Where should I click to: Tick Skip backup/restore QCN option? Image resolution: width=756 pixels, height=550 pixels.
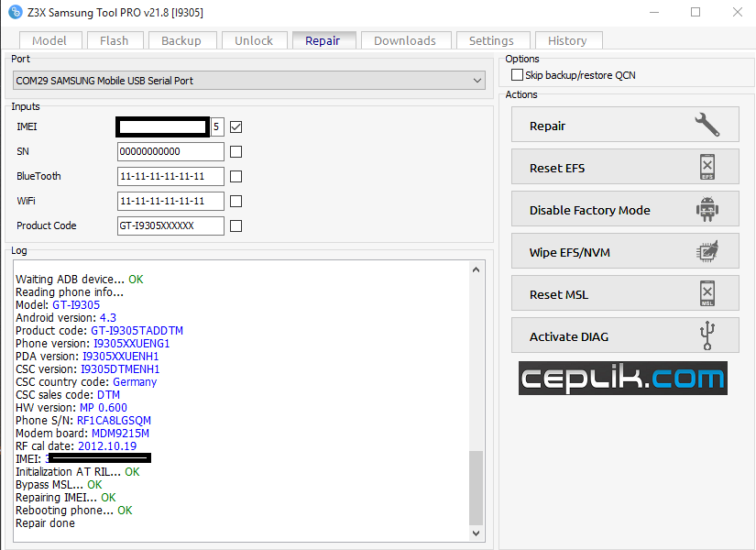coord(518,75)
